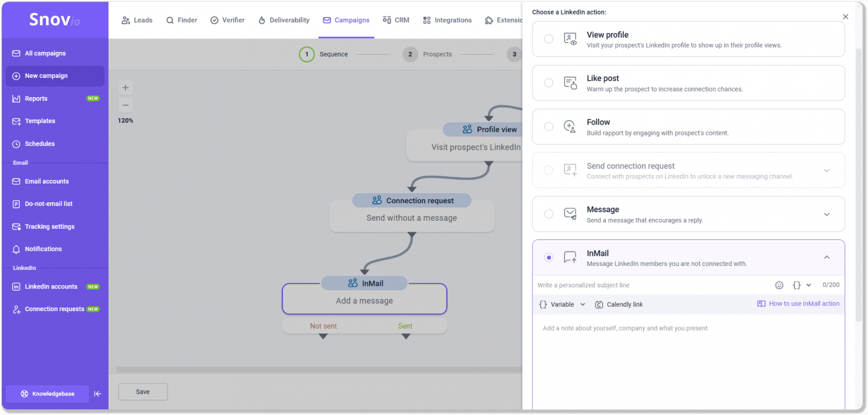Open Reports in sidebar
Image resolution: width=868 pixels, height=415 pixels.
coord(55,98)
